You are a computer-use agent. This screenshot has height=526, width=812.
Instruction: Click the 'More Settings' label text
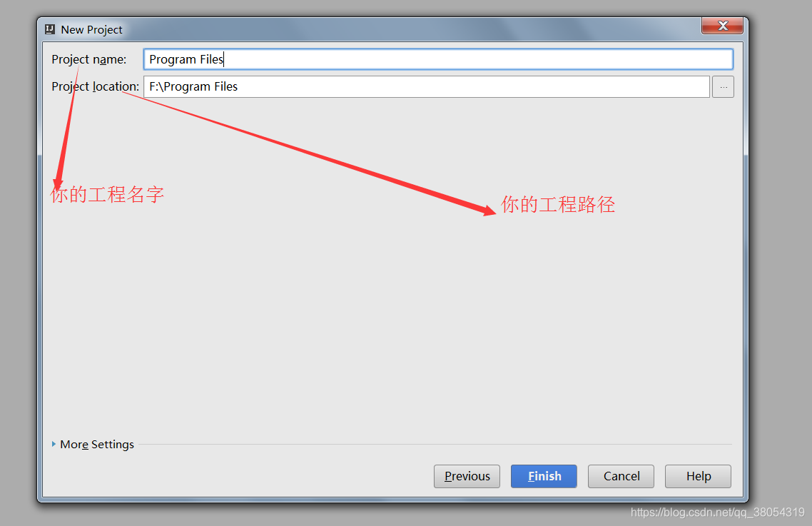[97, 444]
